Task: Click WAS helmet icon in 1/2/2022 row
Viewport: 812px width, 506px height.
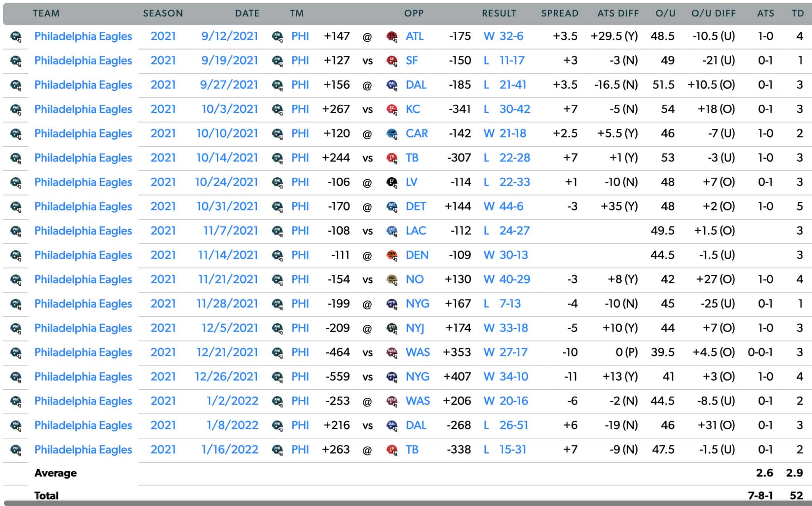Action: (x=392, y=401)
